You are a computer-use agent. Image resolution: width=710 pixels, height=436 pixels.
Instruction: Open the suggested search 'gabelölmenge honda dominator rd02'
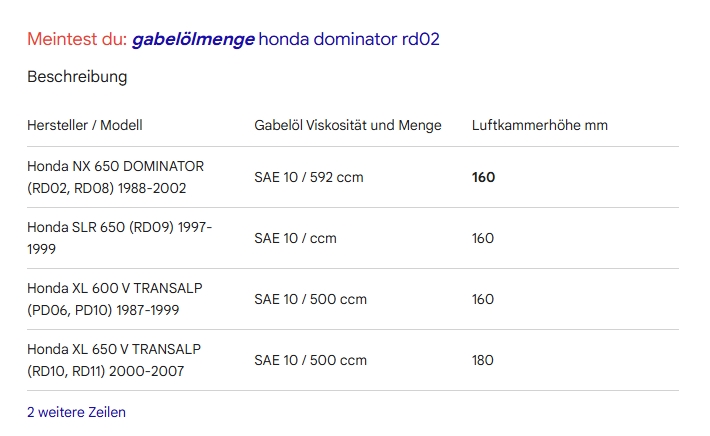pyautogui.click(x=286, y=39)
